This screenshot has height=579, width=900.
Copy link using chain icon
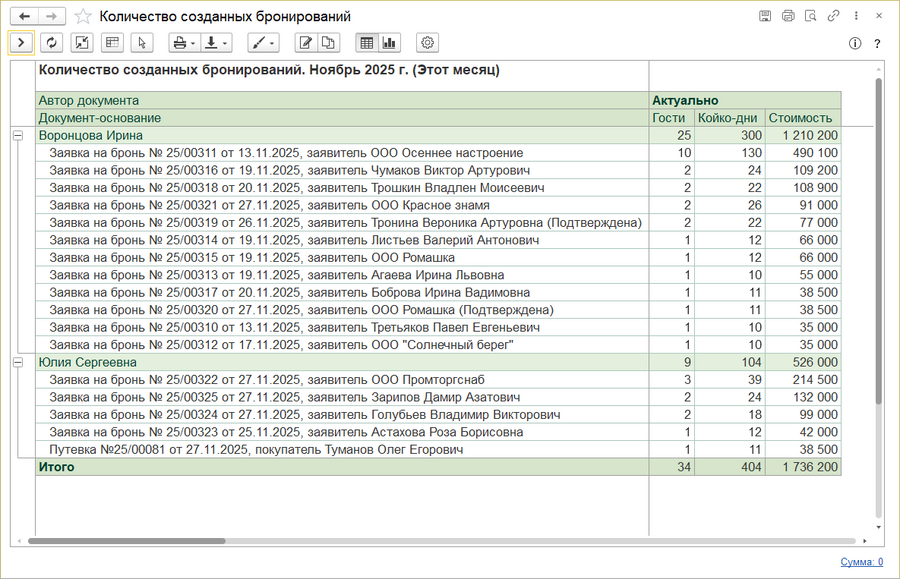click(x=833, y=17)
